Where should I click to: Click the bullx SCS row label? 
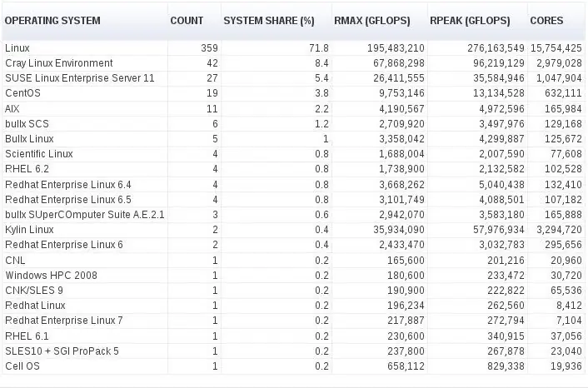[x=27, y=124]
